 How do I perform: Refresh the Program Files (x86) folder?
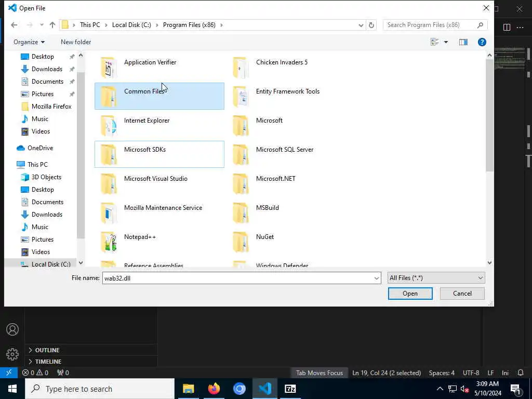(x=371, y=25)
